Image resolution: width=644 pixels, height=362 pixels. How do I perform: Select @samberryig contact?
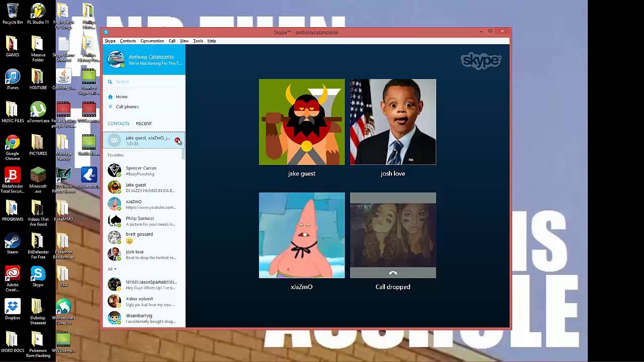(144, 318)
